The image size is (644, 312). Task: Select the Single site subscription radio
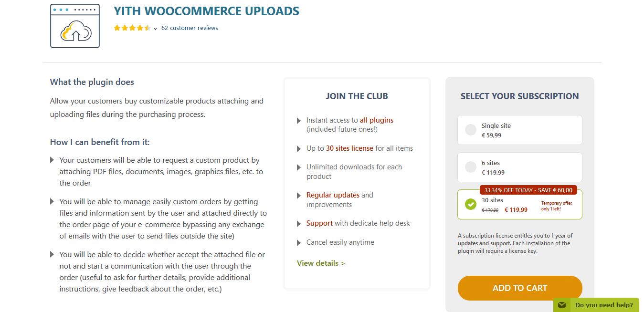pyautogui.click(x=471, y=130)
